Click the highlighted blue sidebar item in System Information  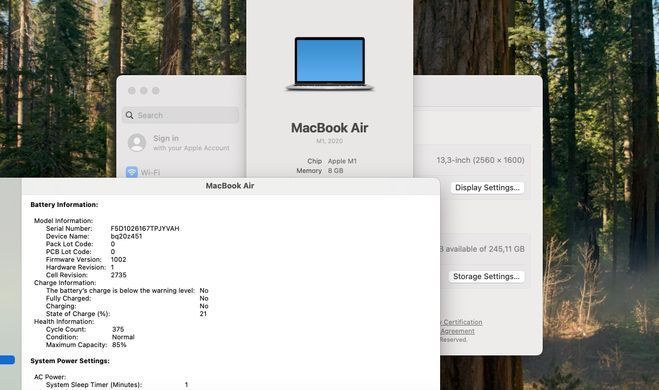click(7, 360)
